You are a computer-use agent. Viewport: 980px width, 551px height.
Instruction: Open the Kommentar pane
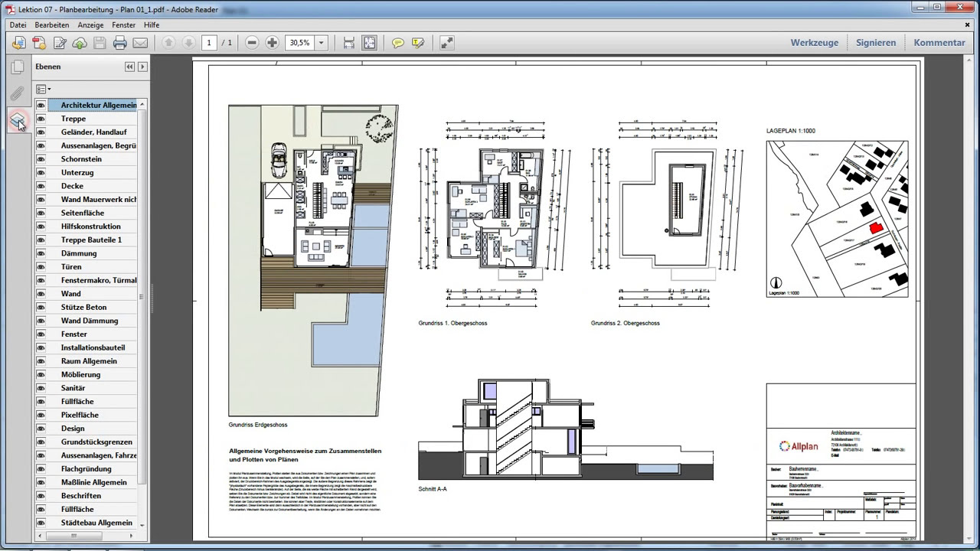pos(939,43)
